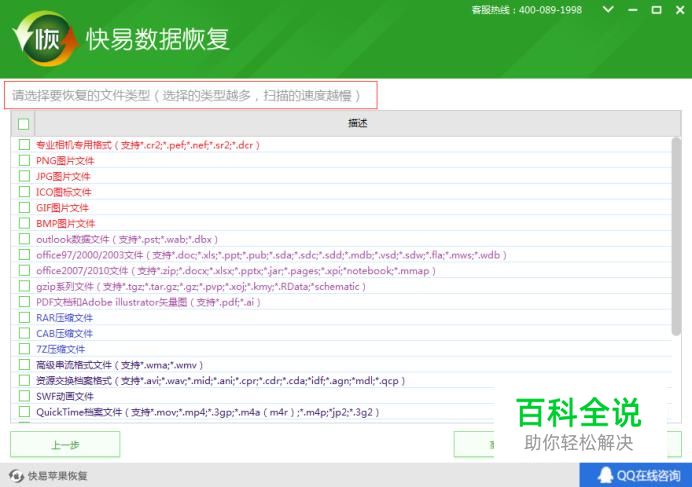Select the office2007/2010文件 row text
The image size is (692, 487).
(x=236, y=271)
